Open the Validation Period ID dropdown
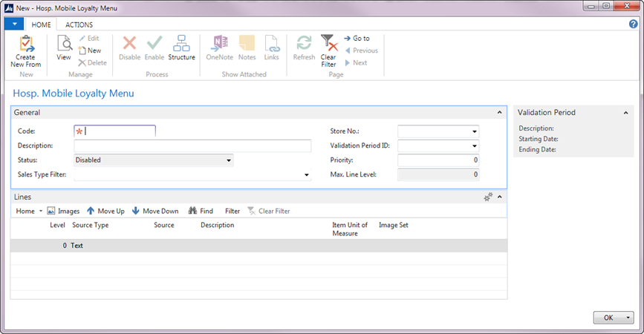This screenshot has width=644, height=334. click(x=475, y=145)
